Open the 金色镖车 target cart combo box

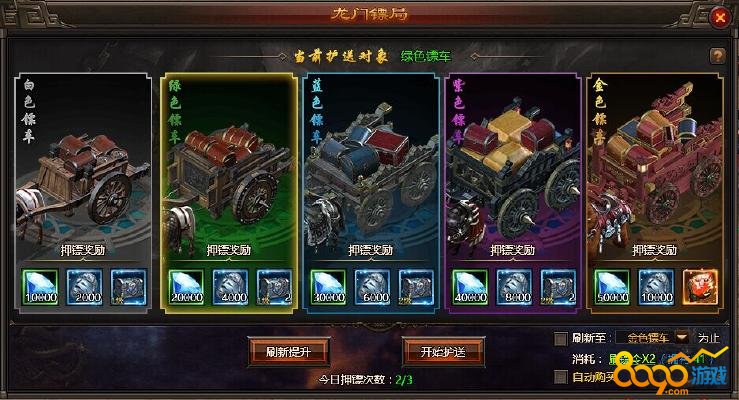click(x=653, y=337)
